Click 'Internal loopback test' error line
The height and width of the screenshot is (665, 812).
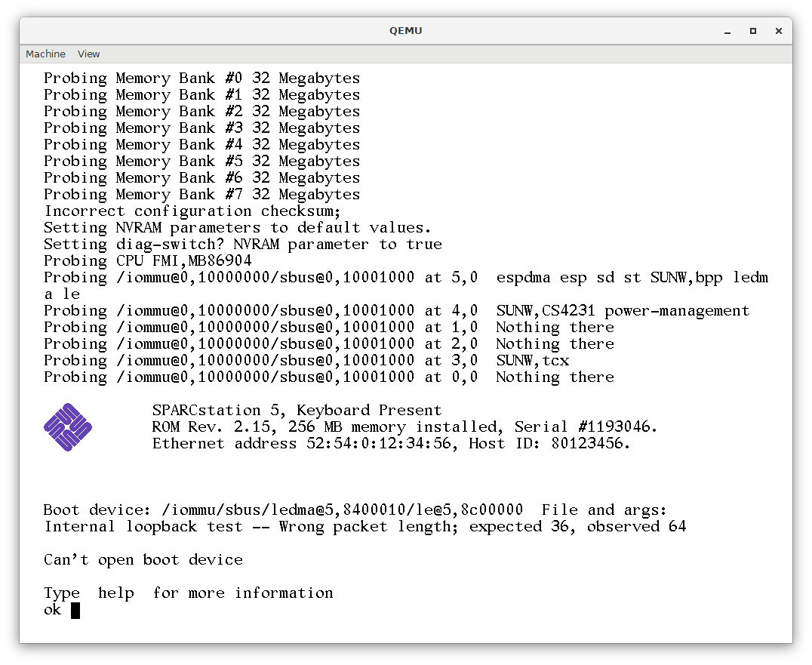[365, 527]
